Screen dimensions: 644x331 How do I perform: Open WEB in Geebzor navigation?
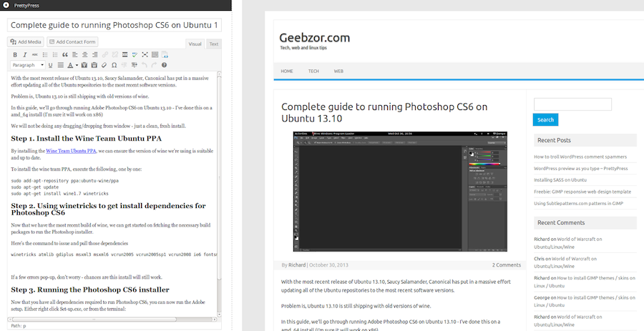click(338, 71)
